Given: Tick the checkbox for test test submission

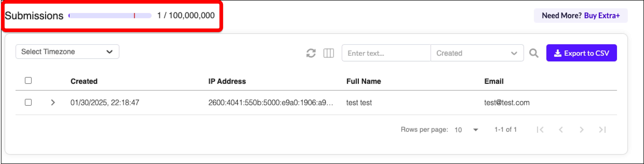Looking at the screenshot, I should point(28,102).
